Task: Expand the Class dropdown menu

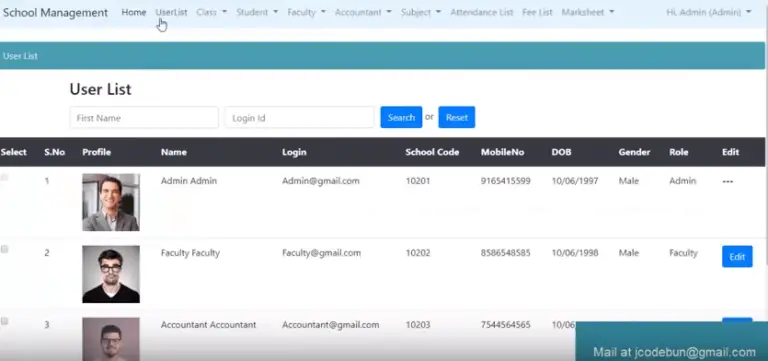Action: click(211, 12)
